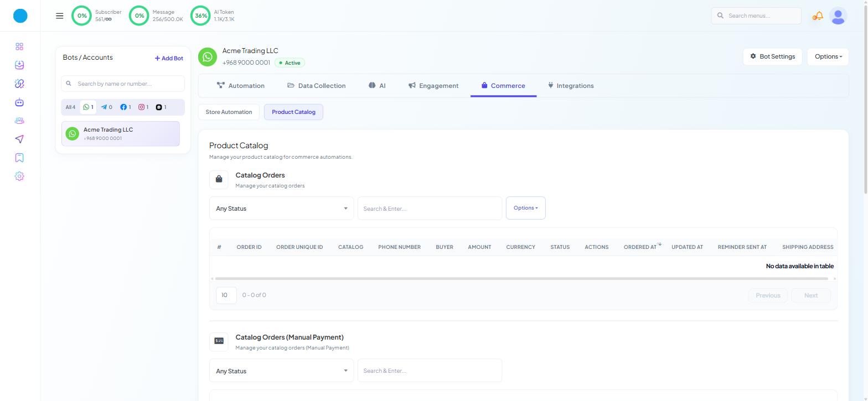Sort by the ORDER ID column
Image resolution: width=868 pixels, height=401 pixels.
249,247
